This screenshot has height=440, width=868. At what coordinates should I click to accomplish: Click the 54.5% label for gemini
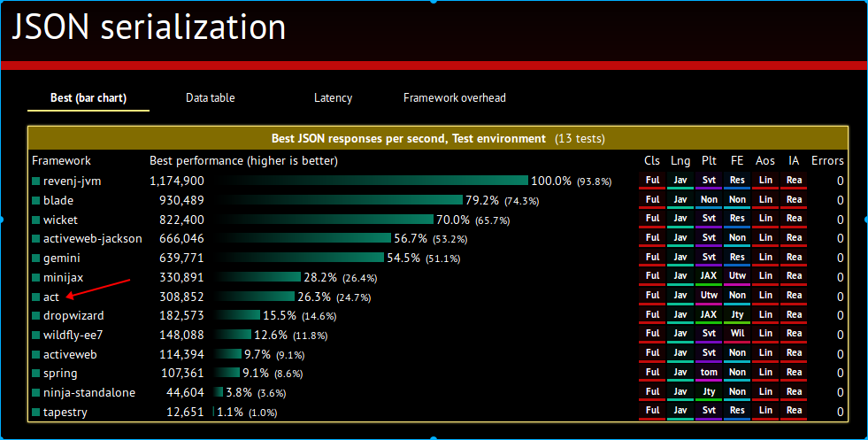tap(403, 259)
